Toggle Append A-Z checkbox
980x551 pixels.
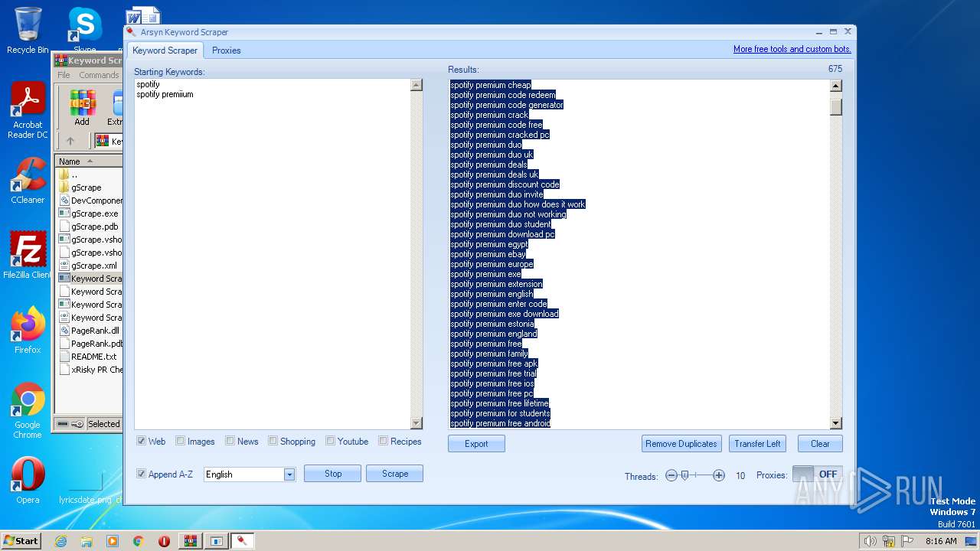[x=142, y=474]
